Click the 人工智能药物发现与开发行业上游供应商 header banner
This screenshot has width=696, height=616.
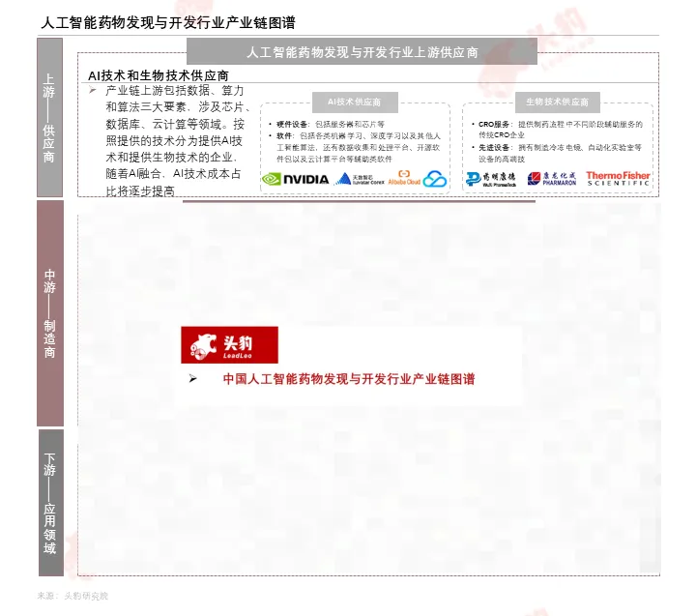click(362, 52)
